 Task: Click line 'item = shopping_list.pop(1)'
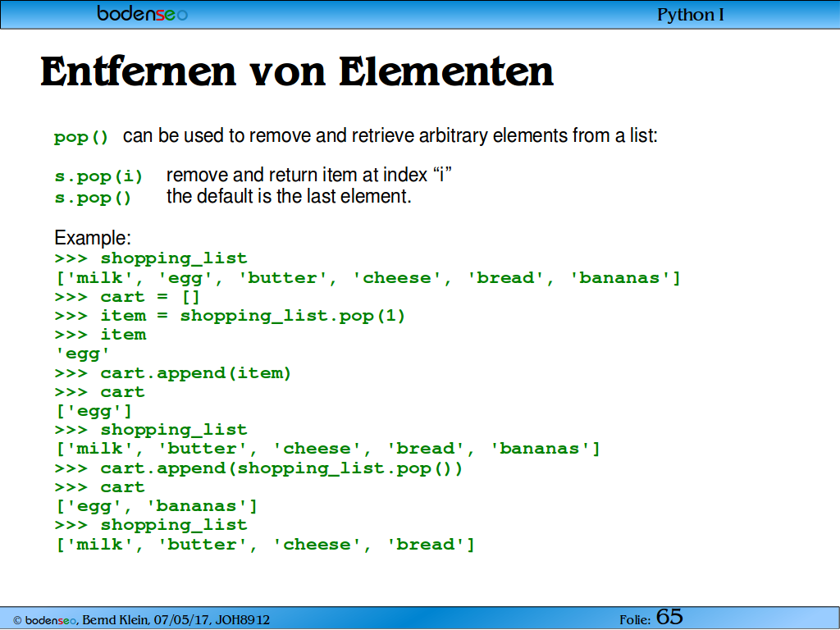pos(230,316)
